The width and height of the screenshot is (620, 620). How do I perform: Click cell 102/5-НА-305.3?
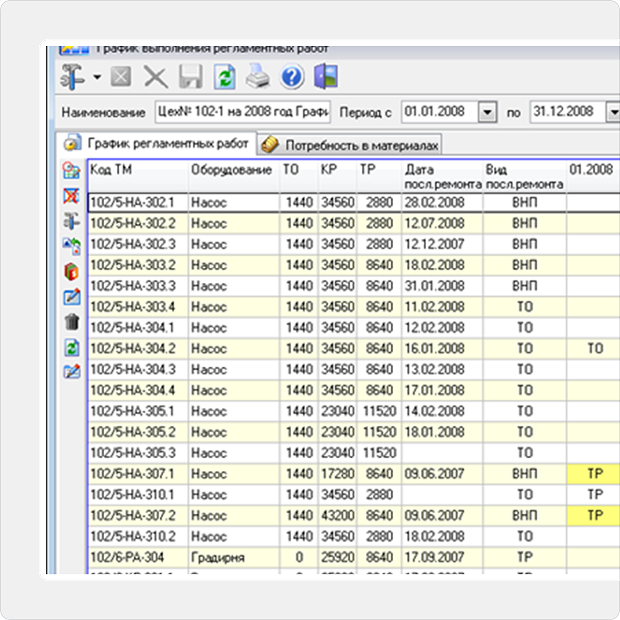click(138, 453)
